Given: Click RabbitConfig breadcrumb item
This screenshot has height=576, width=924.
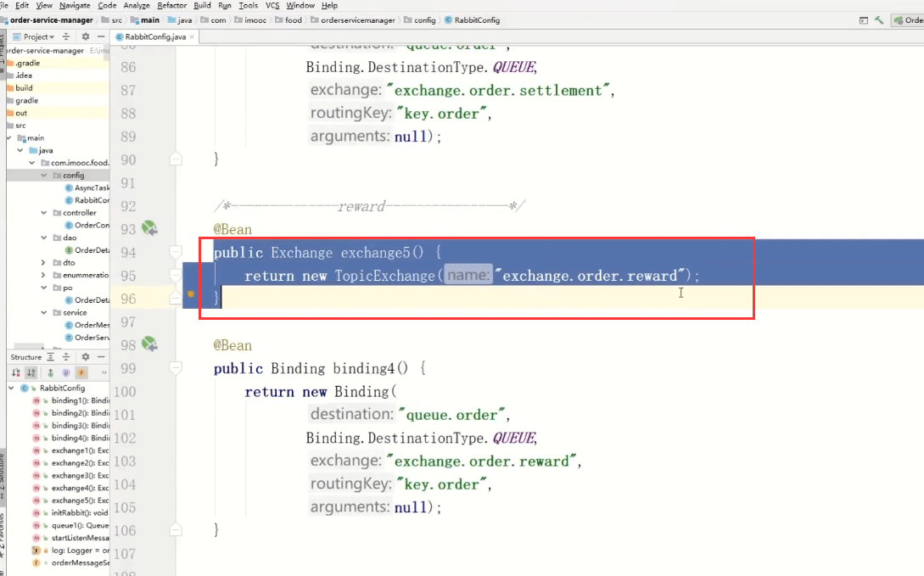Looking at the screenshot, I should pyautogui.click(x=472, y=20).
